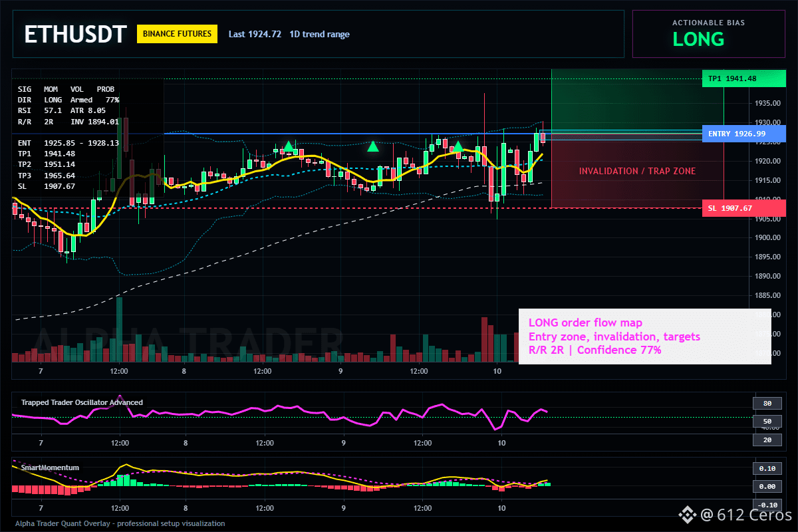
Task: Click the 'RSI 57.1 ATR 8.05' row
Action: click(62, 110)
